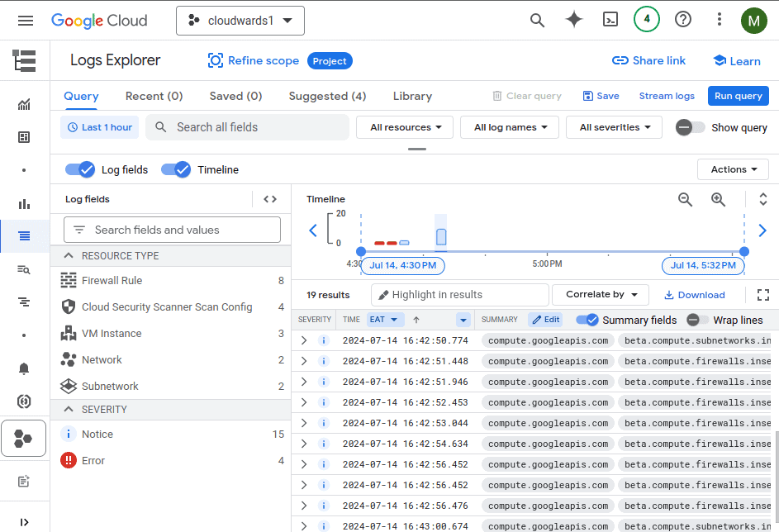Screen dimensions: 779x532
Task: Turn off the Timeline toggle
Action: pyautogui.click(x=176, y=169)
